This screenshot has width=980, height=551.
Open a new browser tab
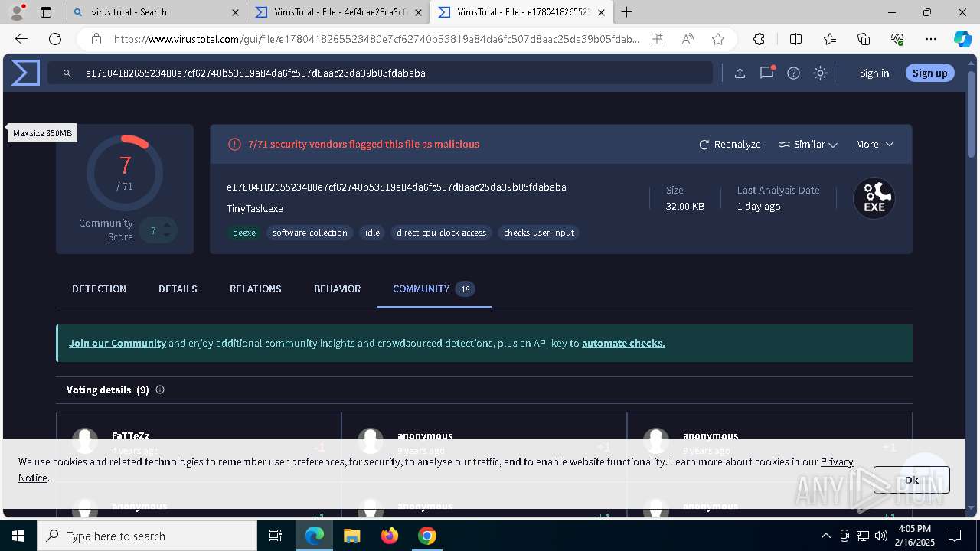click(x=627, y=12)
